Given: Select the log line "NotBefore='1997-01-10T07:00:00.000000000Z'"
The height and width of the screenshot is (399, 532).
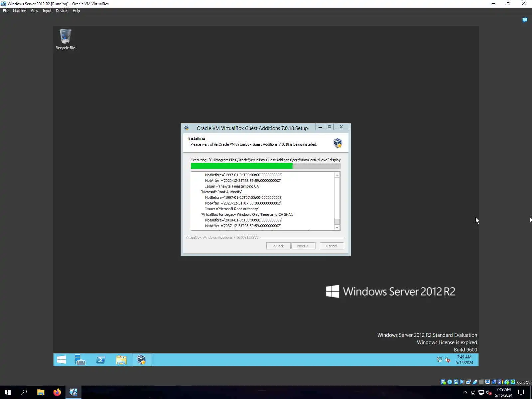Looking at the screenshot, I should point(243,198).
